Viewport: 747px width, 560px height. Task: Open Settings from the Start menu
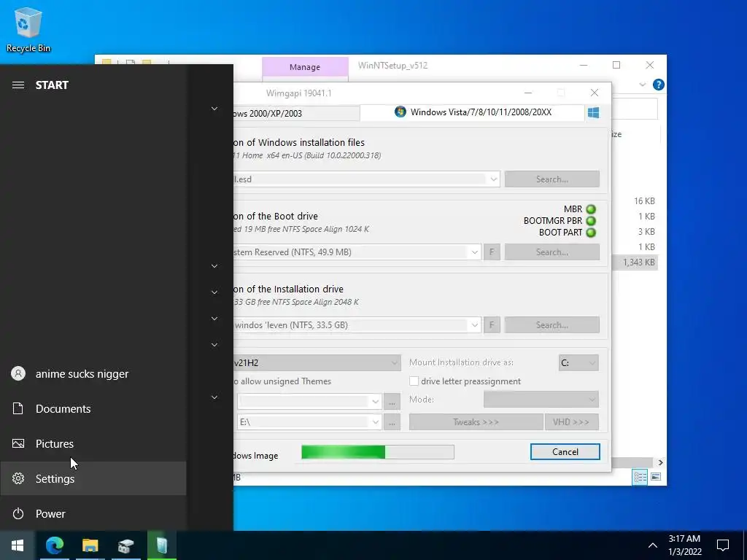(93, 478)
